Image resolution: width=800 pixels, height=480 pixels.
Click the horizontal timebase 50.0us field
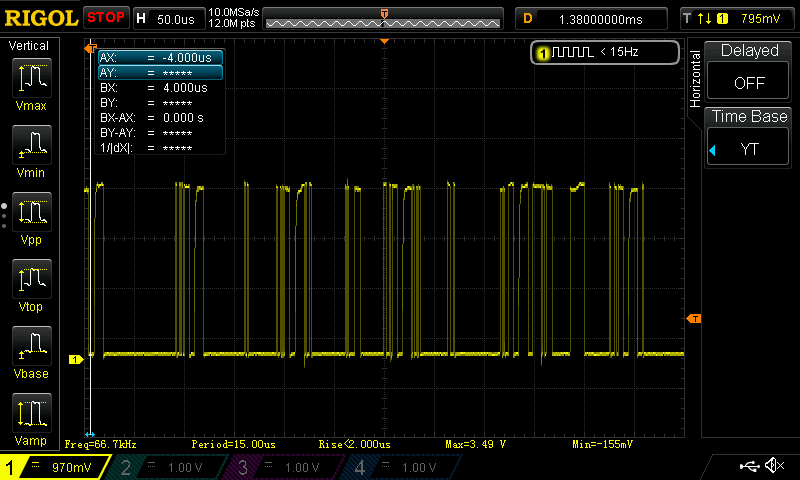point(170,19)
